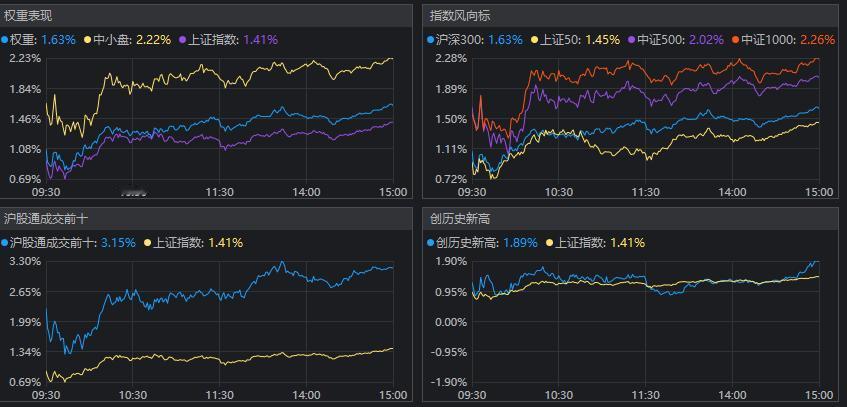
Task: Click the 0.00% axis label in 创历史新高 chart
Action: (450, 322)
